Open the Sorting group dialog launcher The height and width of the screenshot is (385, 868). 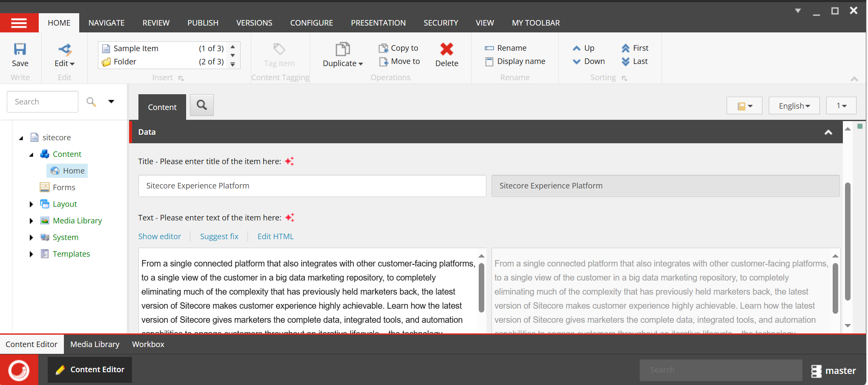coord(624,78)
